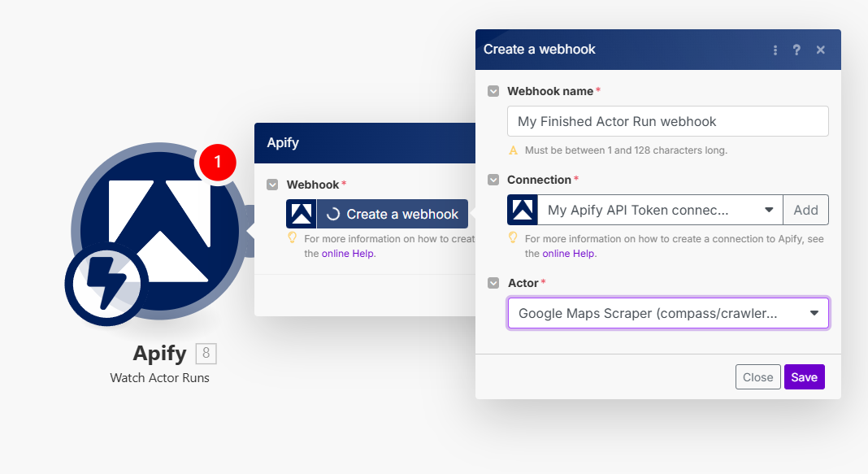Image resolution: width=868 pixels, height=474 pixels.
Task: Open the Actor dropdown showing Google Maps Scraper
Action: click(x=668, y=313)
